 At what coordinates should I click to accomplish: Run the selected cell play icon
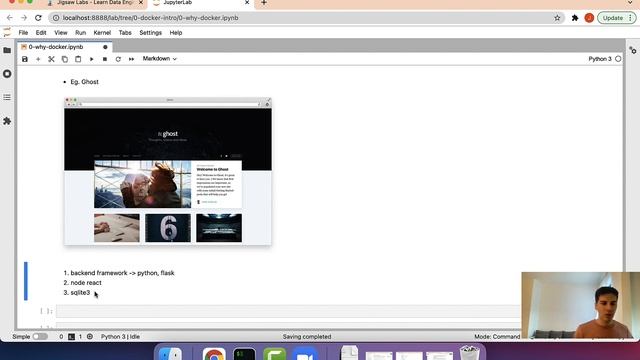click(x=91, y=59)
